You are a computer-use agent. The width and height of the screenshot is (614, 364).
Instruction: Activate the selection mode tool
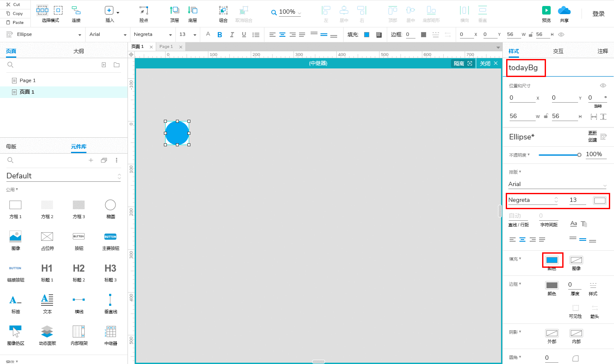coord(50,14)
